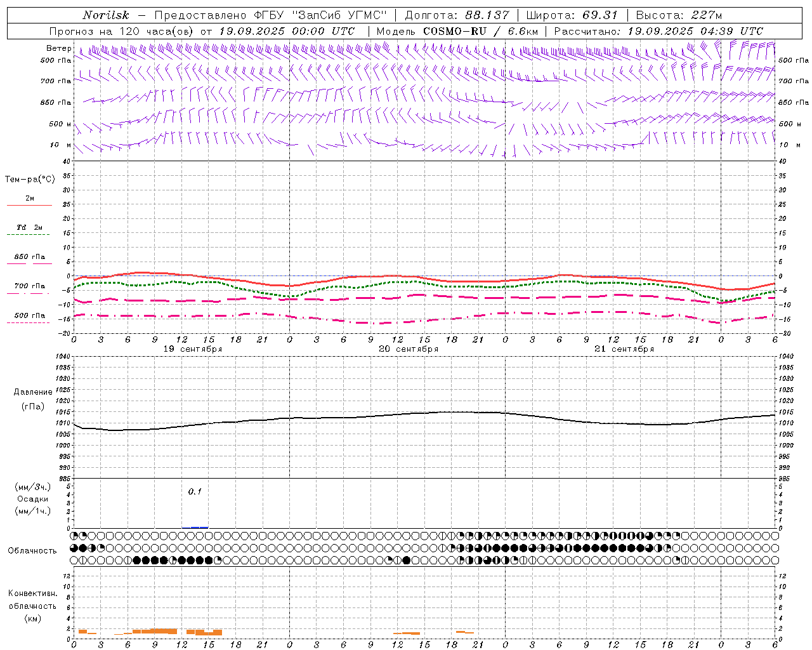Click the "Тем-ра(°C)" temperature legend title
Screen dimensions: 812x650
(x=30, y=180)
